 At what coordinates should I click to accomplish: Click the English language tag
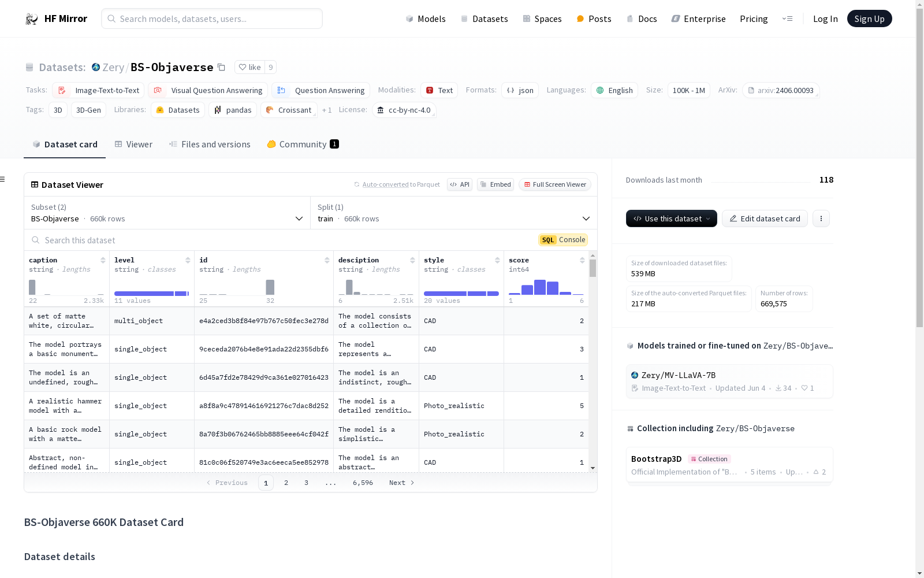click(x=614, y=90)
